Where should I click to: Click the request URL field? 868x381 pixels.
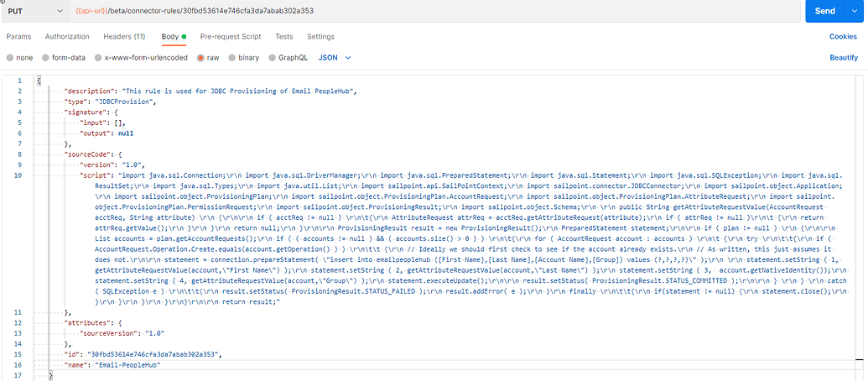coord(419,11)
